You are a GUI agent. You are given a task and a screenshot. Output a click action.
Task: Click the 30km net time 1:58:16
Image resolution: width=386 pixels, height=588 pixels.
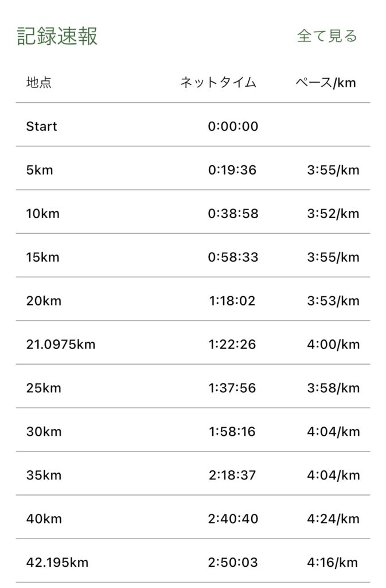pos(232,432)
